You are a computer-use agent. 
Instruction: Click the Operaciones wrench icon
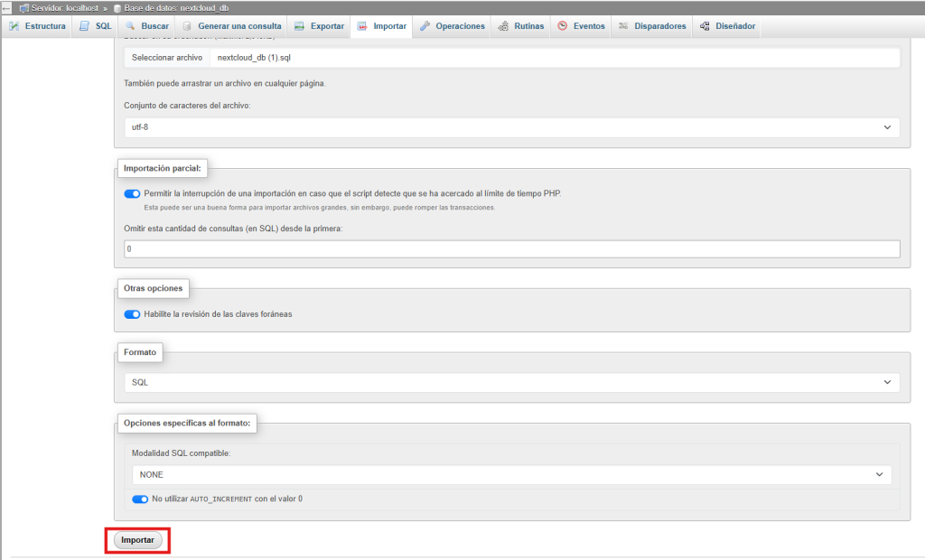(425, 26)
